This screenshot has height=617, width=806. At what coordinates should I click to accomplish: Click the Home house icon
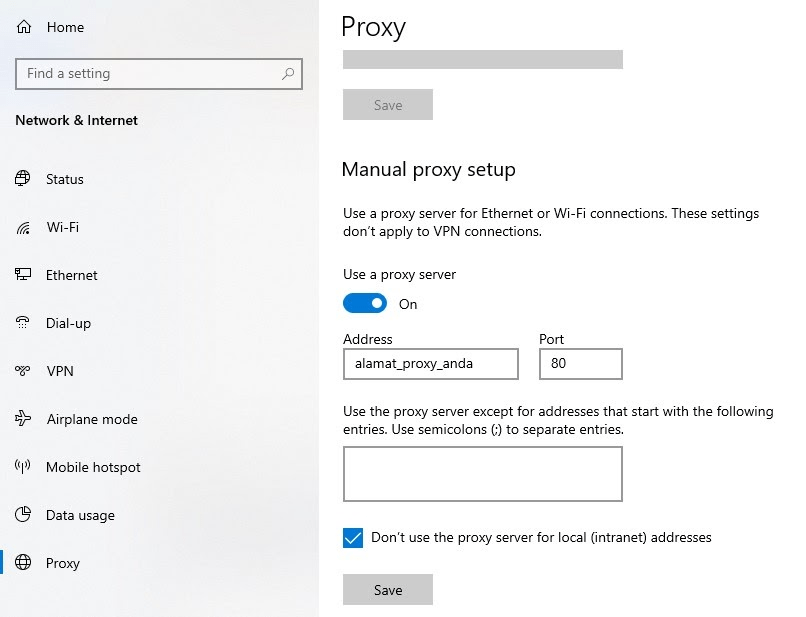(24, 27)
